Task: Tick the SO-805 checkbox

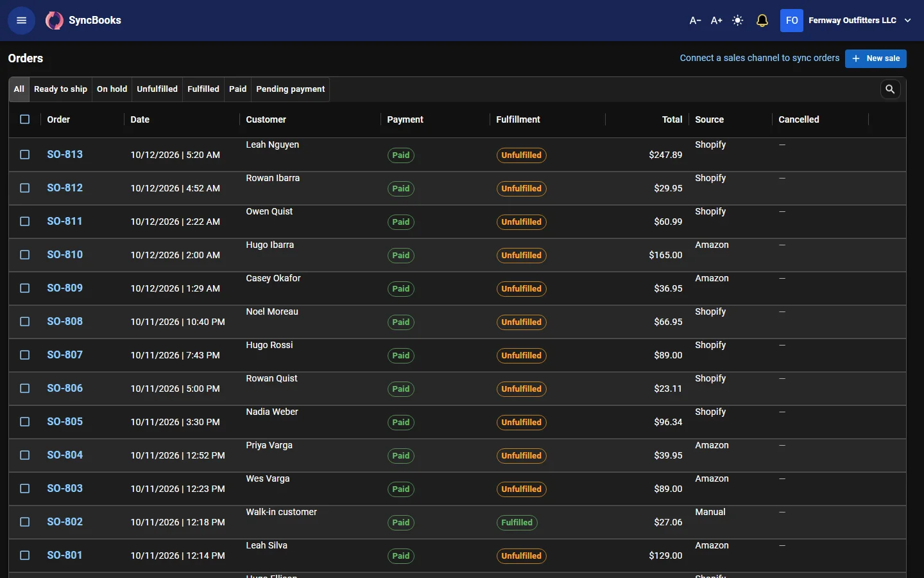Action: (25, 422)
